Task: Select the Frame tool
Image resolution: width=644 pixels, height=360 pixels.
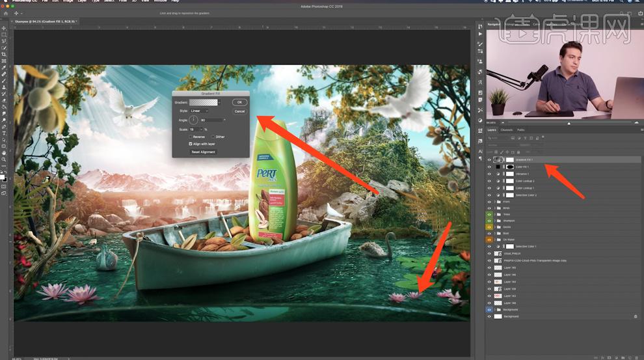Action: click(5, 61)
